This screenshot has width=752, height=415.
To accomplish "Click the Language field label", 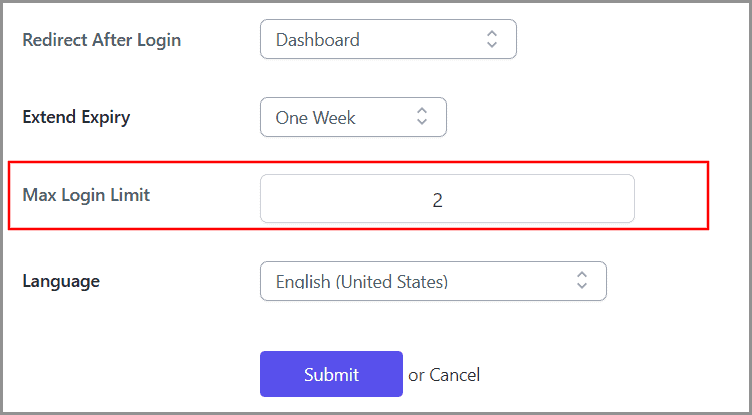I will pos(61,281).
